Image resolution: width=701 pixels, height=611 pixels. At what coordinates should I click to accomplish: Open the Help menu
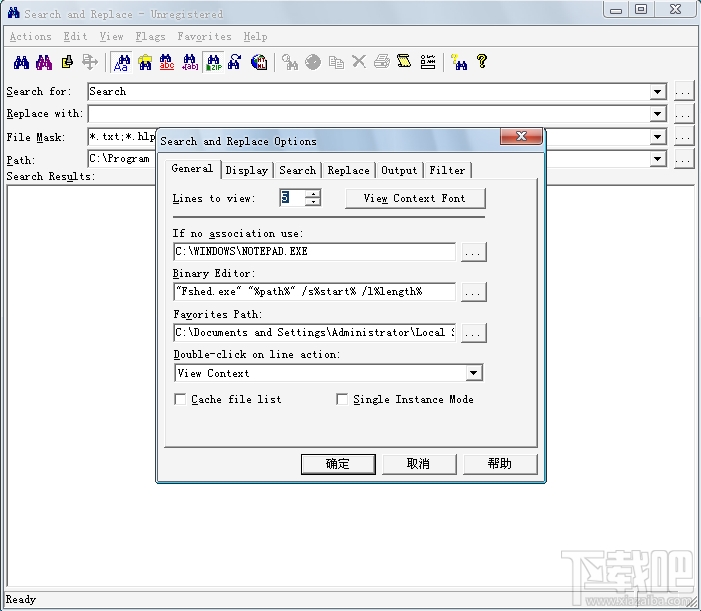(x=255, y=37)
